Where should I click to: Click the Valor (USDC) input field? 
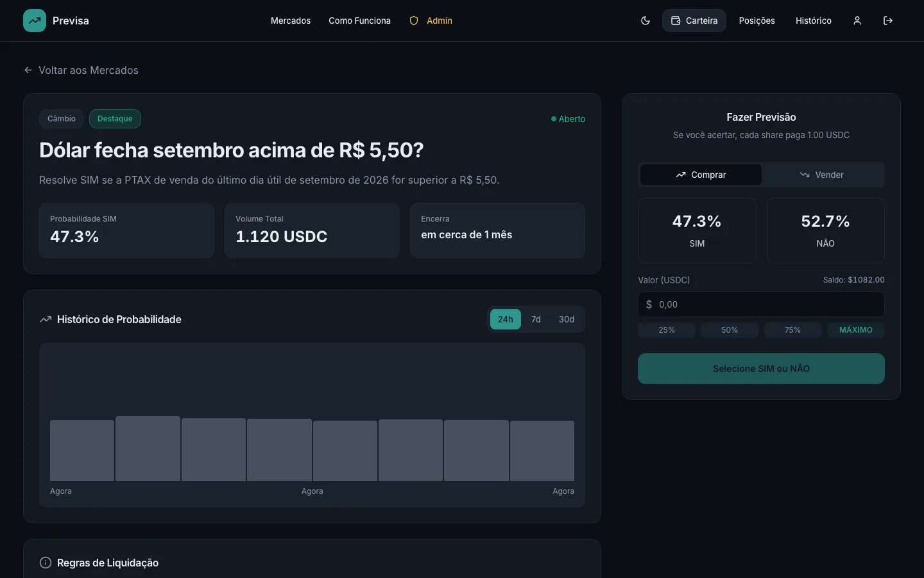pyautogui.click(x=761, y=304)
